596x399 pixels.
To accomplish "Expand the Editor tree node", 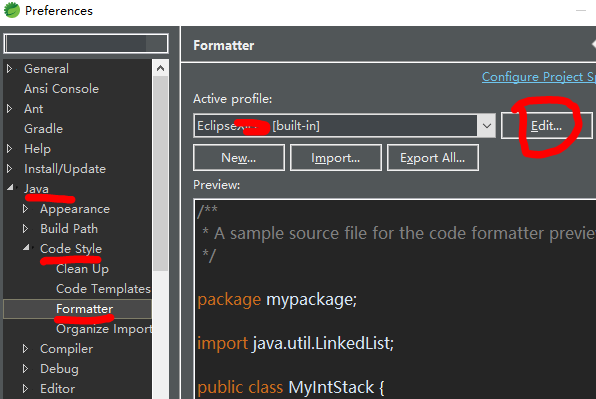I will point(25,388).
